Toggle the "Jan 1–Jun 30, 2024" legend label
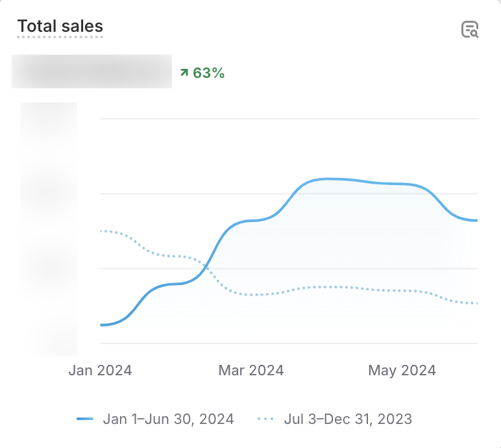 coord(168,419)
